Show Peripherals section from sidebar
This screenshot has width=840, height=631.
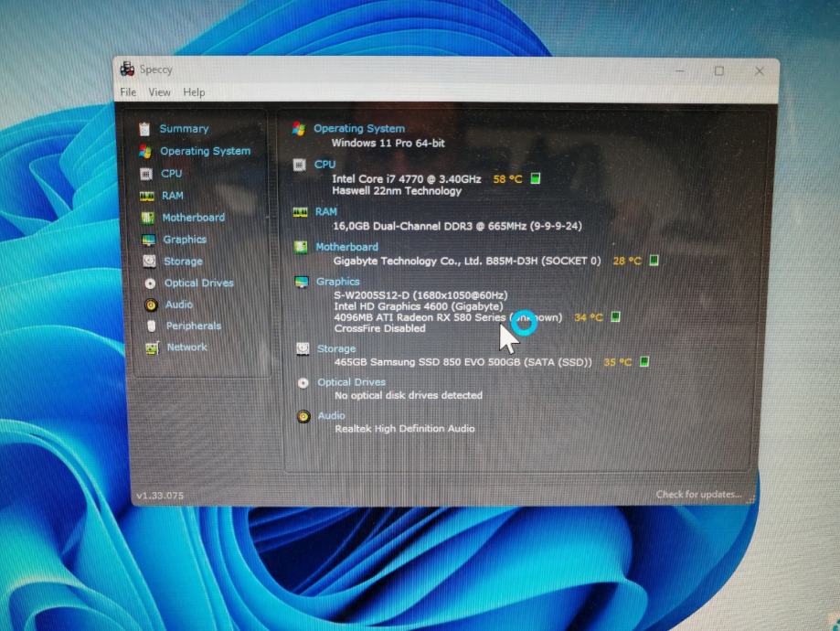pyautogui.click(x=194, y=326)
